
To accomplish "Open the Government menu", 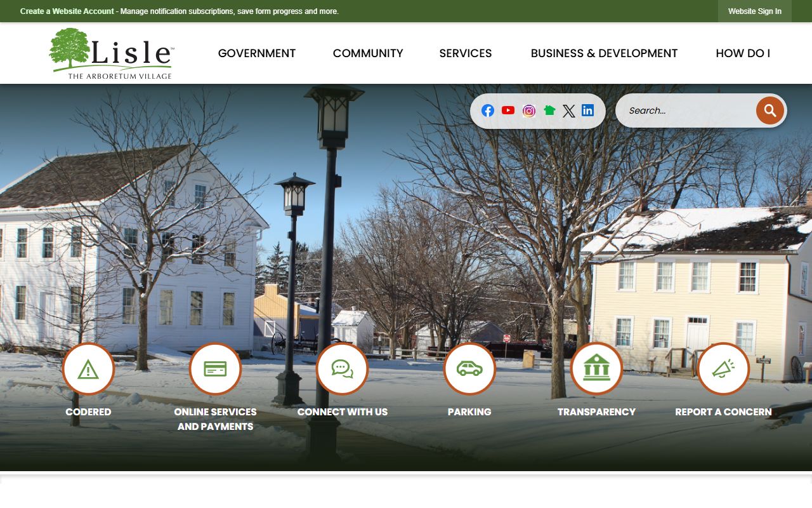I will [257, 53].
